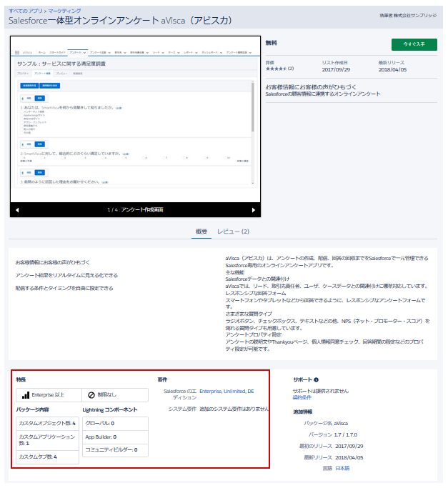
Task: Click the 株式会社サンブリッジ provider name
Action: coord(418,15)
